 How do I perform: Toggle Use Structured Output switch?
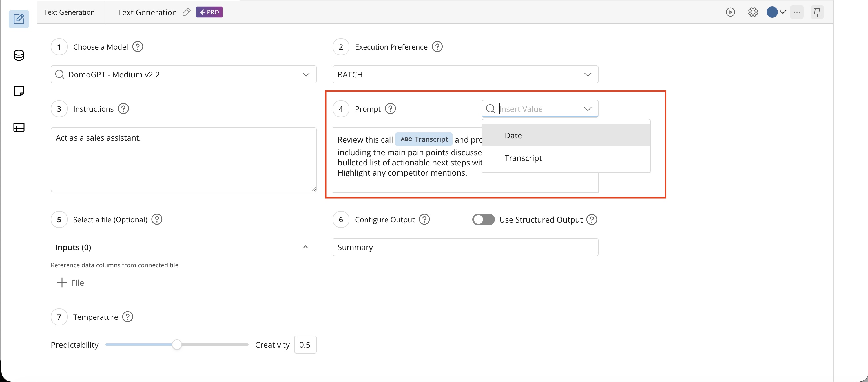[483, 220]
